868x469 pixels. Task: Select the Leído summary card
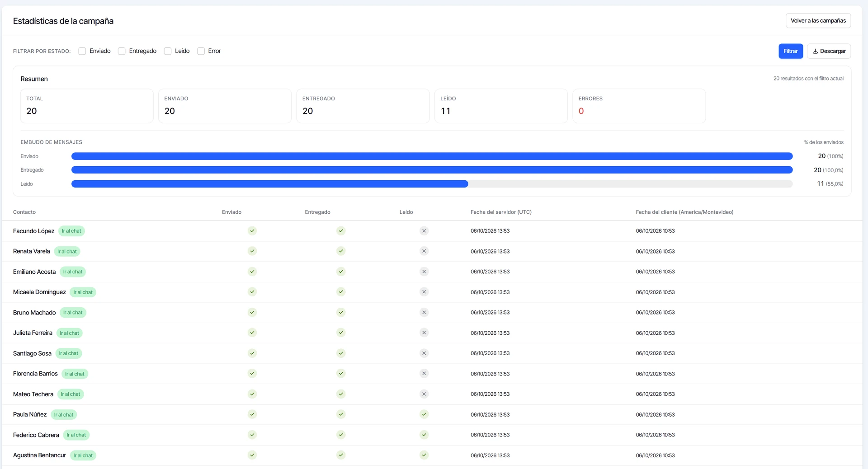(501, 106)
